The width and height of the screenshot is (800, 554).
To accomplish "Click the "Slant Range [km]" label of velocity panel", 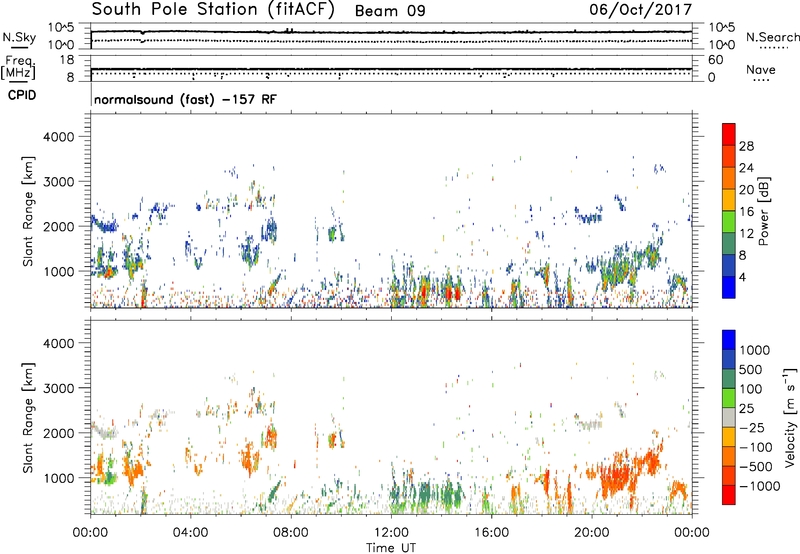I will [x=28, y=417].
